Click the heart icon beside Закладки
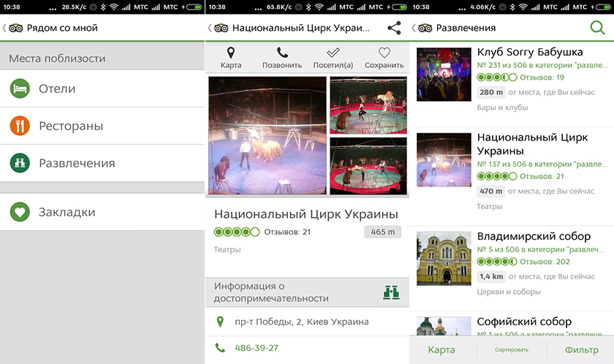This screenshot has width=614, height=364. (x=20, y=212)
